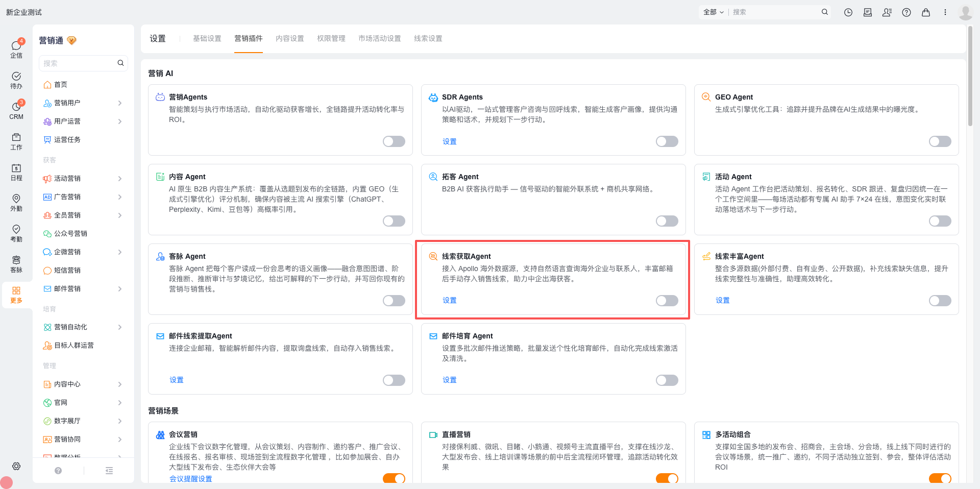Switch to the 线索设置 tab
This screenshot has width=980, height=489.
point(428,38)
